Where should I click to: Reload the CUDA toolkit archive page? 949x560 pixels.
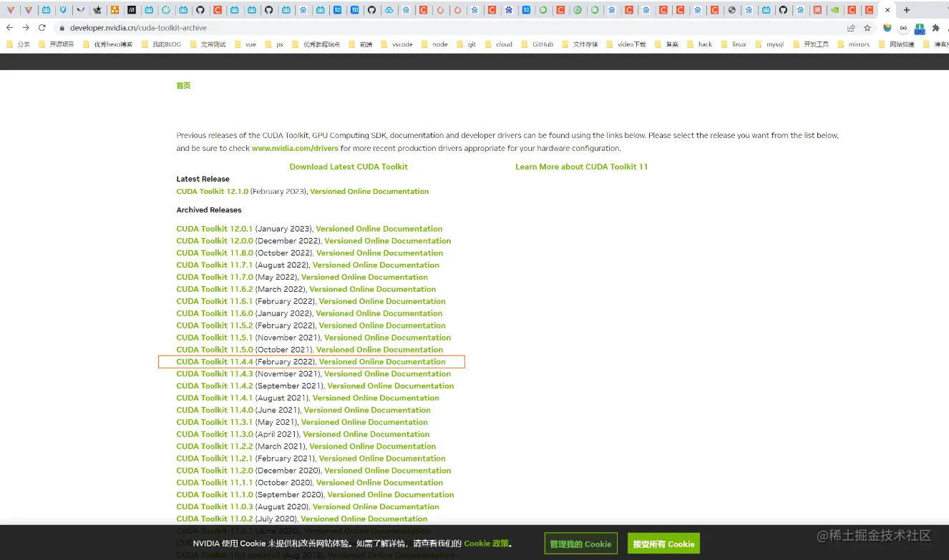coord(42,28)
